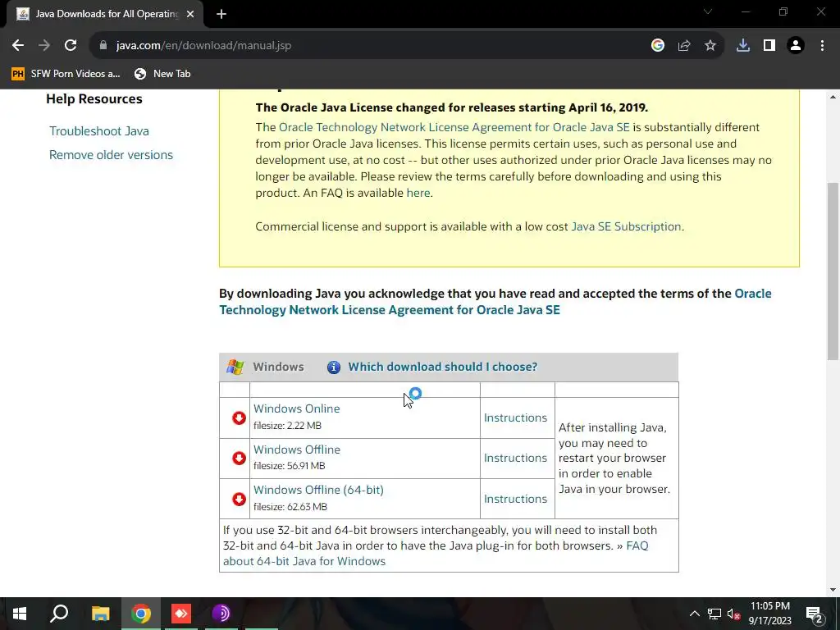Click the blue info icon
This screenshot has height=630, width=840.
pyautogui.click(x=334, y=367)
